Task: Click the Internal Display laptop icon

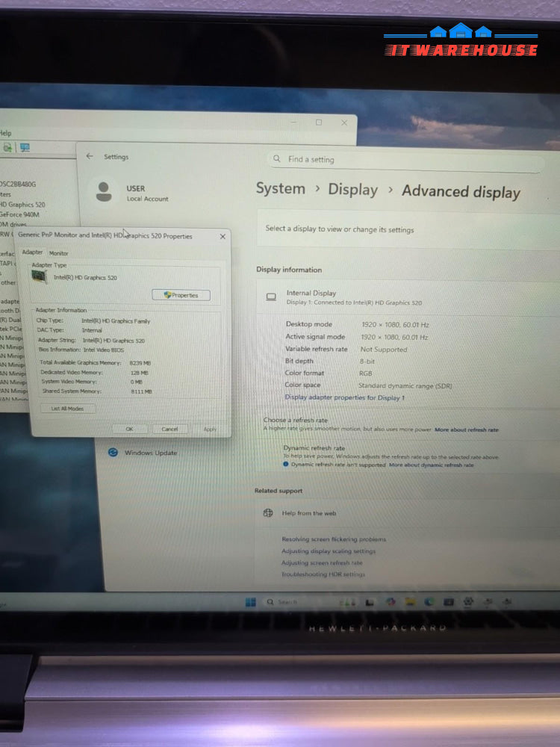Action: 271,297
